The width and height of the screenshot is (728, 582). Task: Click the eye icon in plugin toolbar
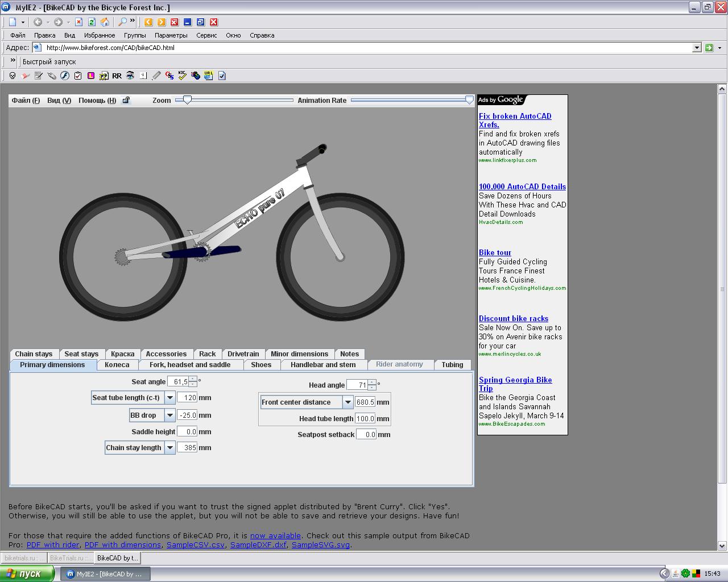[x=130, y=76]
